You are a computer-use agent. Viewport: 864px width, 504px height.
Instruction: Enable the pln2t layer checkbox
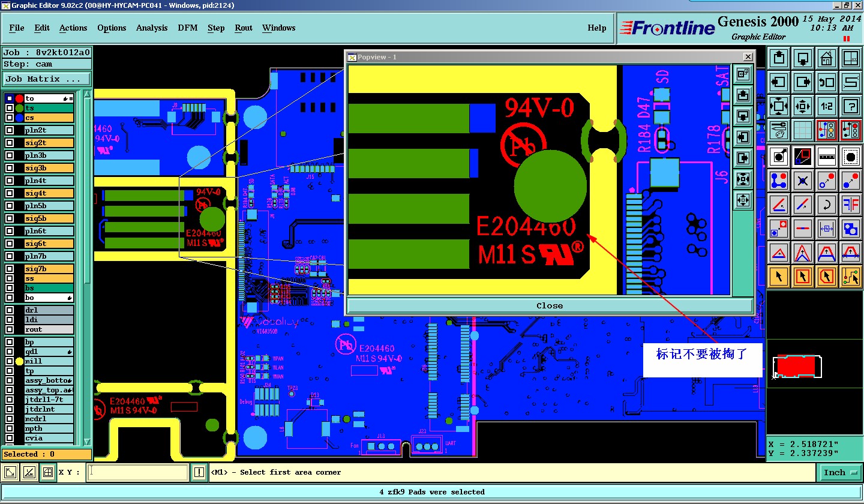click(x=10, y=130)
